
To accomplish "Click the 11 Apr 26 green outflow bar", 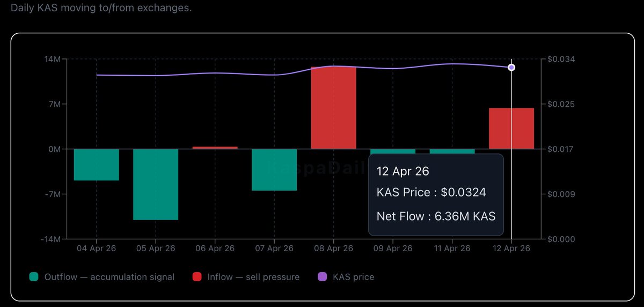I will [x=452, y=151].
